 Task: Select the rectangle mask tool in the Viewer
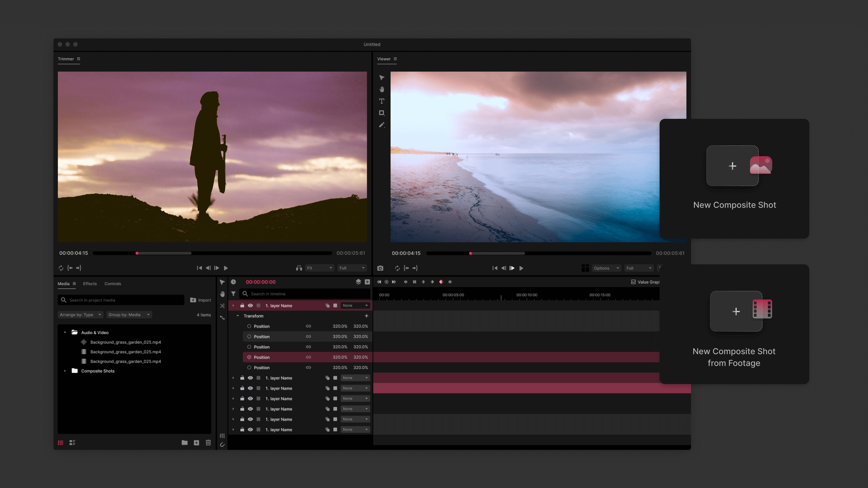click(381, 113)
